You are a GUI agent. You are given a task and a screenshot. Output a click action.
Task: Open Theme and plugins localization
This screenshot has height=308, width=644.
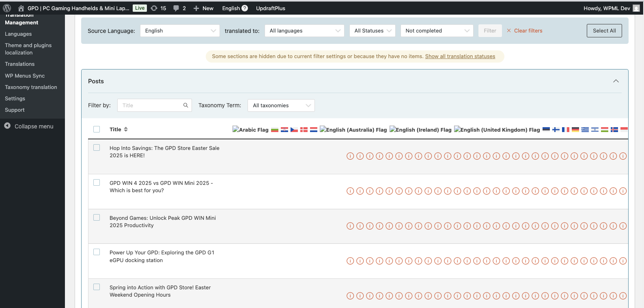(x=28, y=49)
